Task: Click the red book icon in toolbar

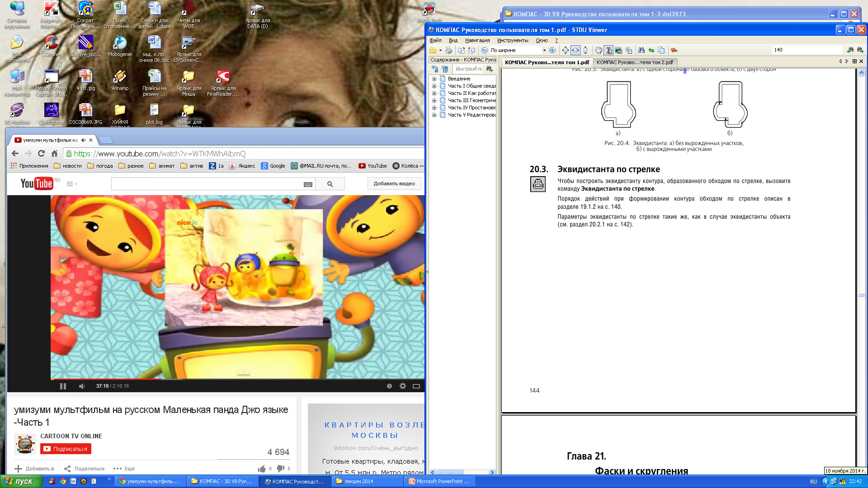Action: [x=674, y=50]
